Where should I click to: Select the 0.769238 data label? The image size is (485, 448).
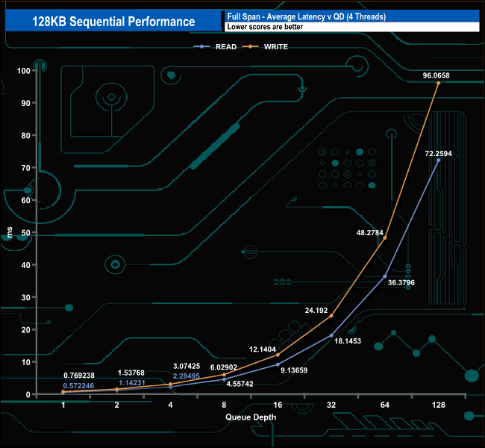(x=79, y=376)
